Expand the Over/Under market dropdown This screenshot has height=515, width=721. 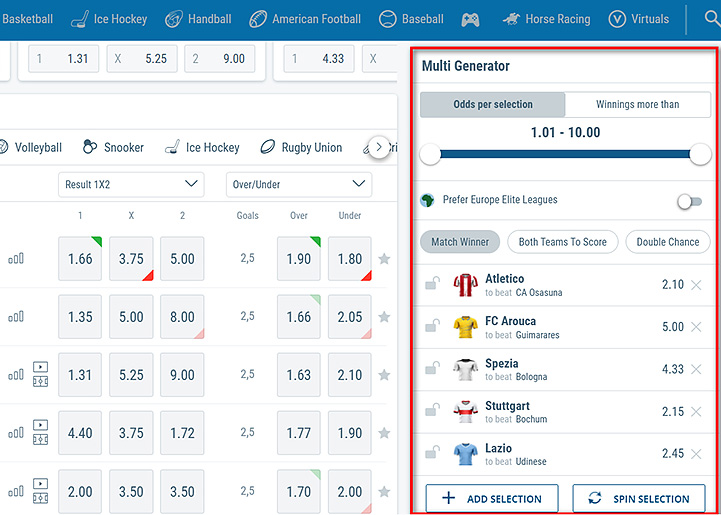[298, 184]
